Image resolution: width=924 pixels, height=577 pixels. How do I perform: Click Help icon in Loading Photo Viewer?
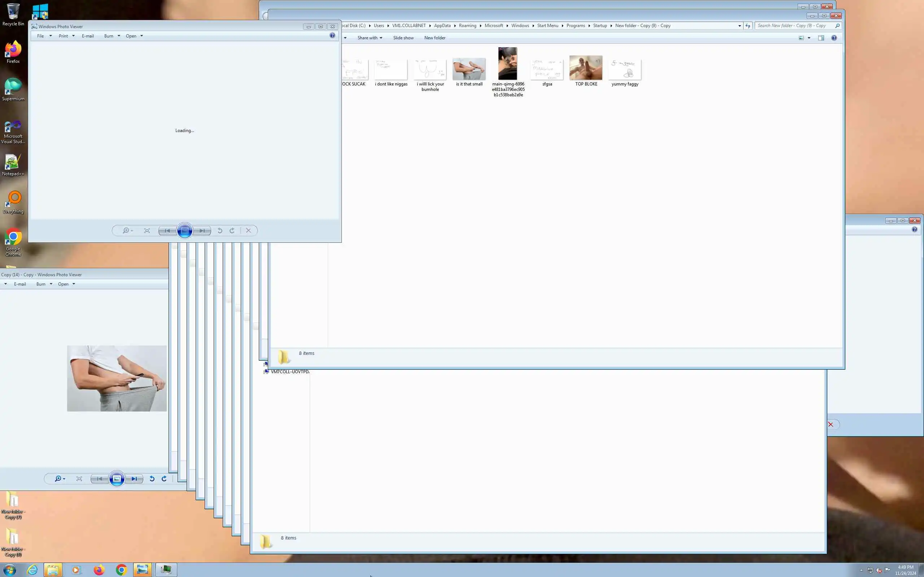coord(332,35)
